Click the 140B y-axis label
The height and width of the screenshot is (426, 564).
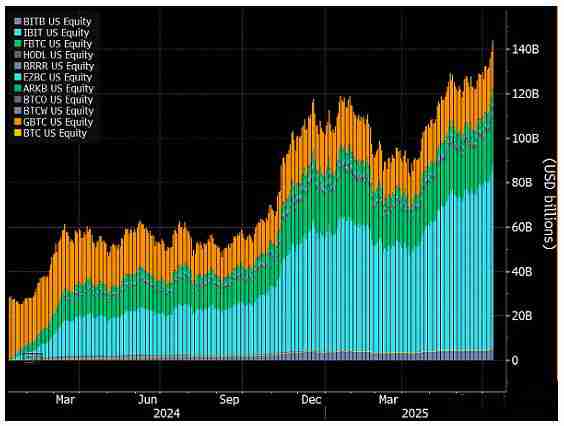pos(525,49)
